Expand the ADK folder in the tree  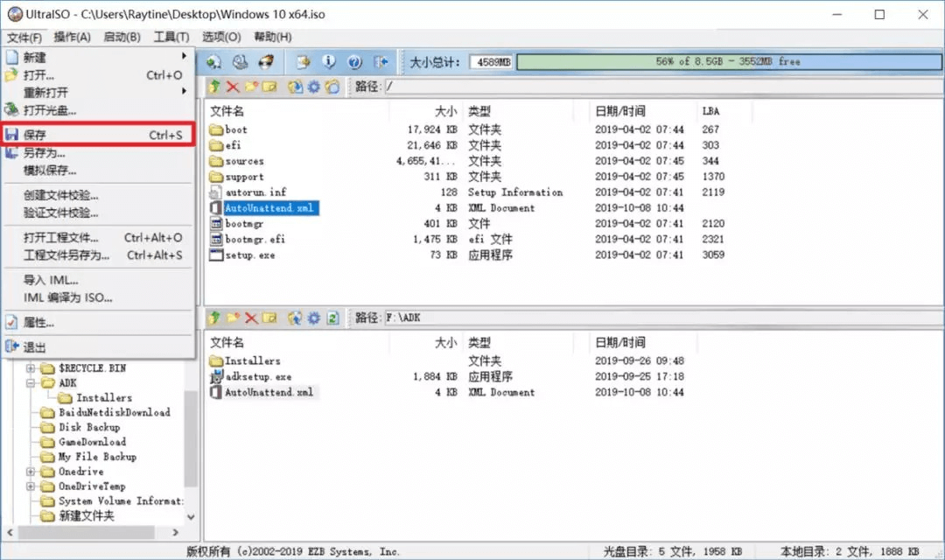point(31,382)
